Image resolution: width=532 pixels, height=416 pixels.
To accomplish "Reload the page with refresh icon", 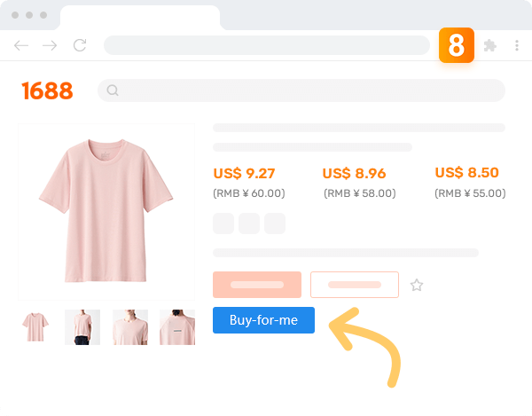I will (x=80, y=45).
